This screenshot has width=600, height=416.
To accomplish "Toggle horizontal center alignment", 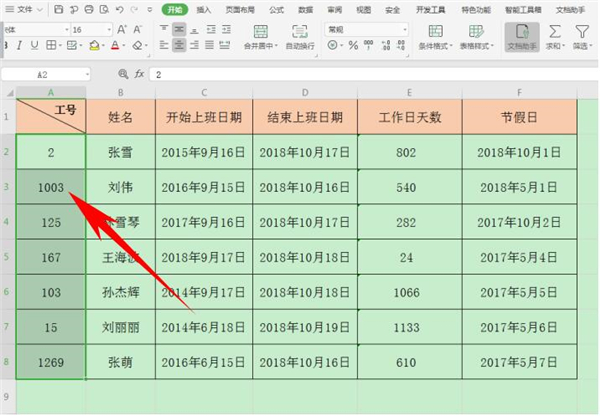I will point(180,45).
